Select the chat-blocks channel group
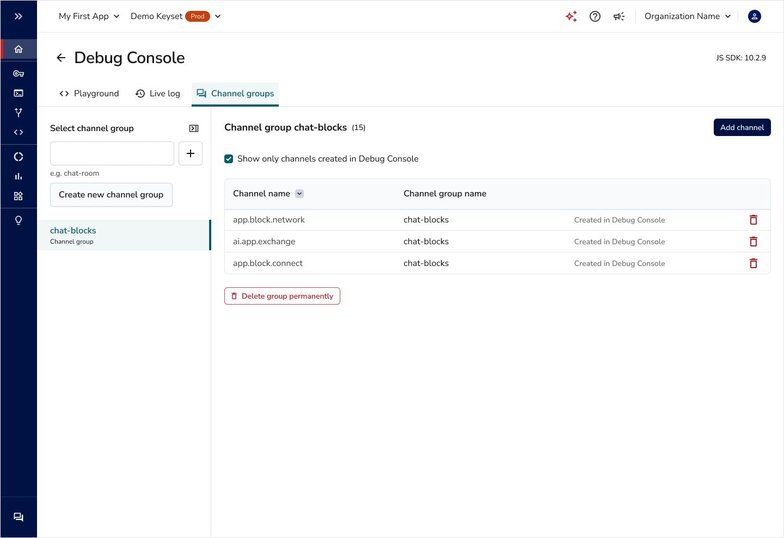 [124, 235]
